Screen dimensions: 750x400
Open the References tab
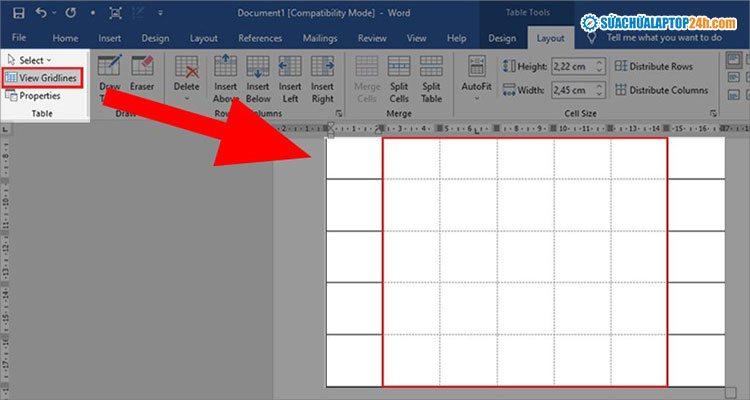pyautogui.click(x=259, y=38)
